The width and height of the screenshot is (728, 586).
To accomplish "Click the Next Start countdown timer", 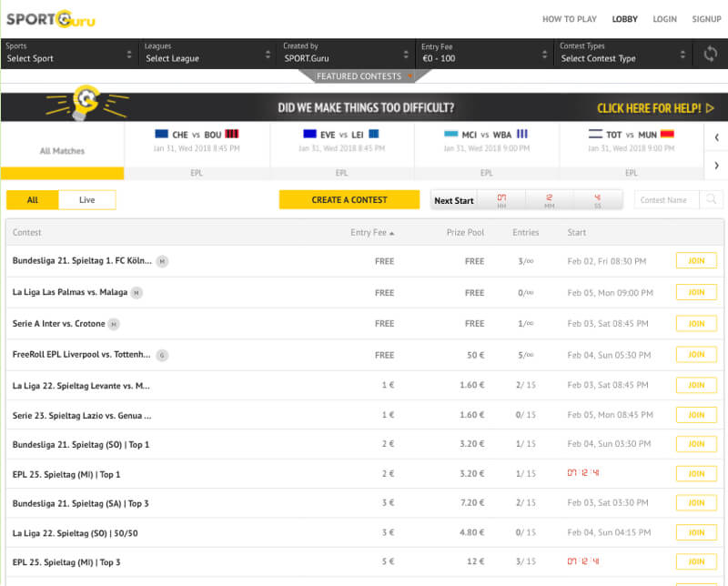I will point(527,200).
